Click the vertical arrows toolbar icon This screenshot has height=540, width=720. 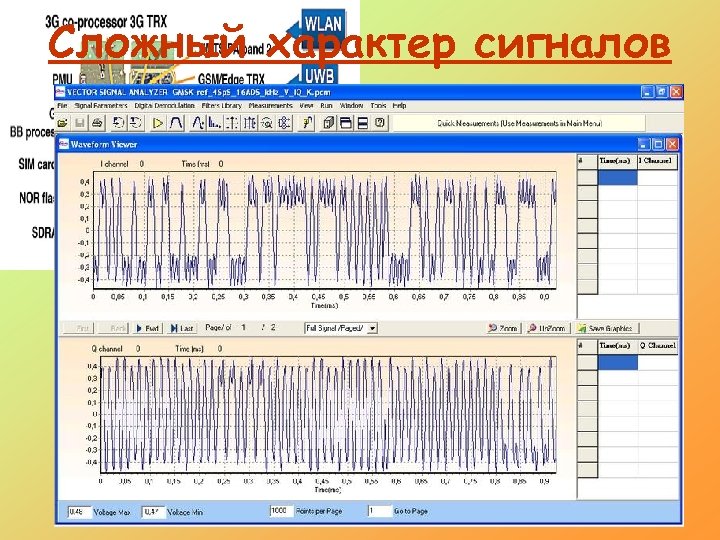[x=232, y=123]
